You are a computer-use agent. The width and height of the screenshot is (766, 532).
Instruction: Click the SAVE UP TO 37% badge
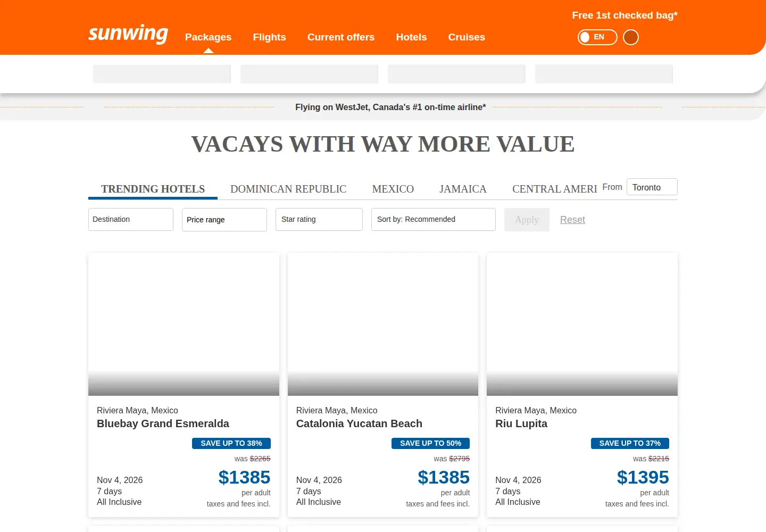coord(630,443)
